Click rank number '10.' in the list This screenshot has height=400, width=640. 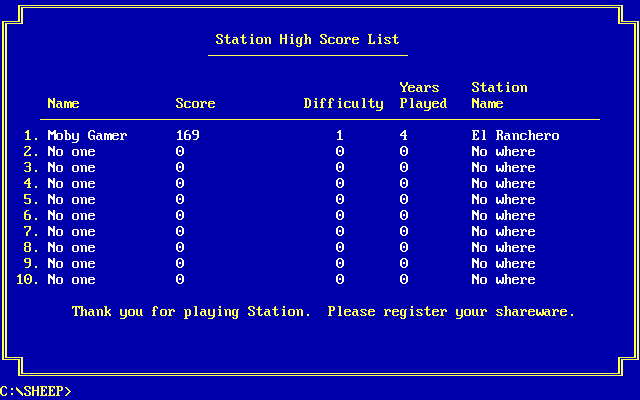[x=27, y=279]
